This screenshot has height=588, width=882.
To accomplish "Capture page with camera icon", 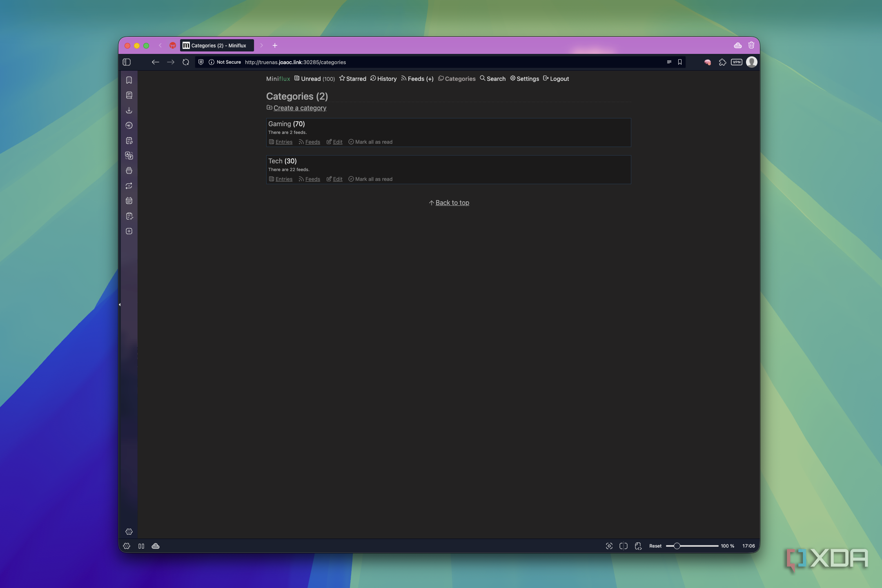I will point(609,546).
